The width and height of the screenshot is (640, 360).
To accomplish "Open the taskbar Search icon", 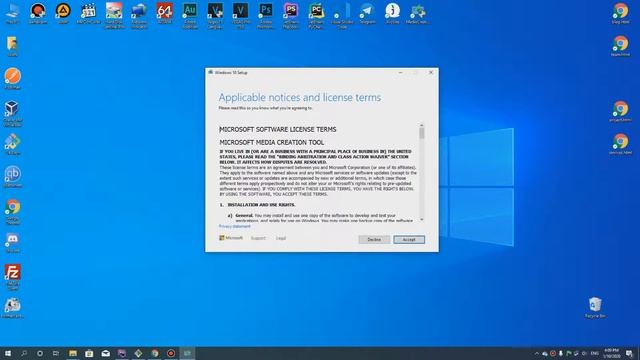I will tap(24, 353).
